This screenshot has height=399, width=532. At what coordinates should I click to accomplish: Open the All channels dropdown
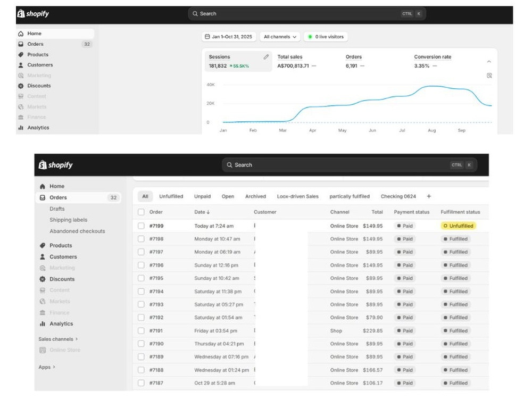pos(280,37)
